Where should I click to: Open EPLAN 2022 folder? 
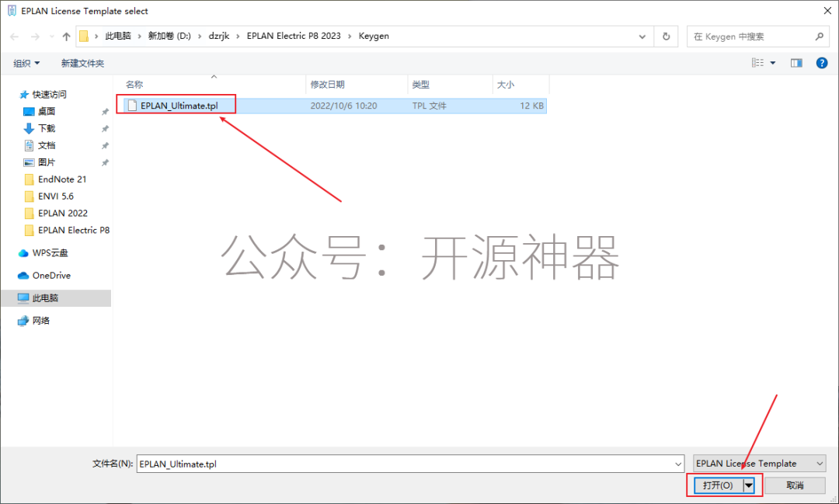pos(63,213)
